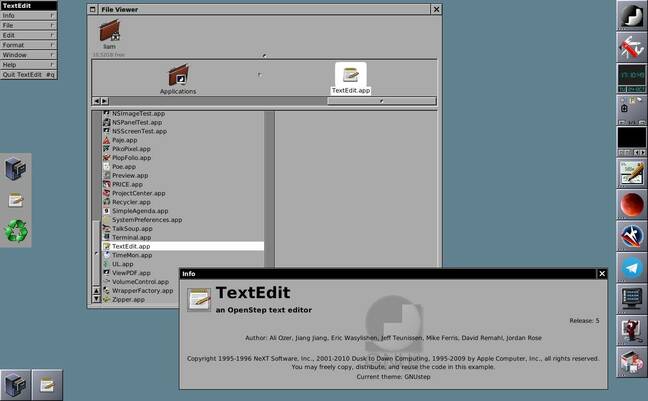Open the cube package dock icon at bottom
Viewport: 648px width, 401px height.
632,362
